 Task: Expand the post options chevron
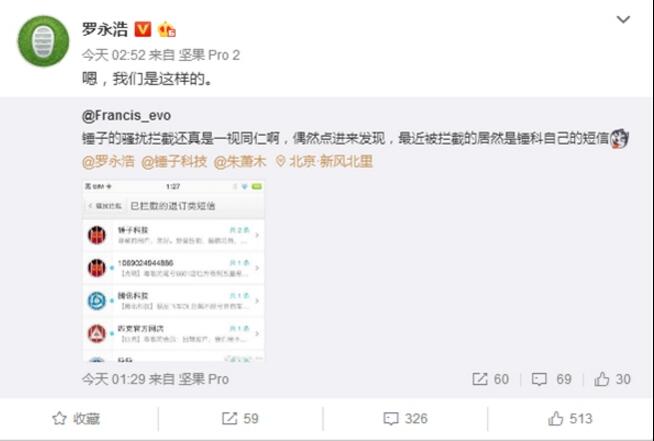(623, 19)
